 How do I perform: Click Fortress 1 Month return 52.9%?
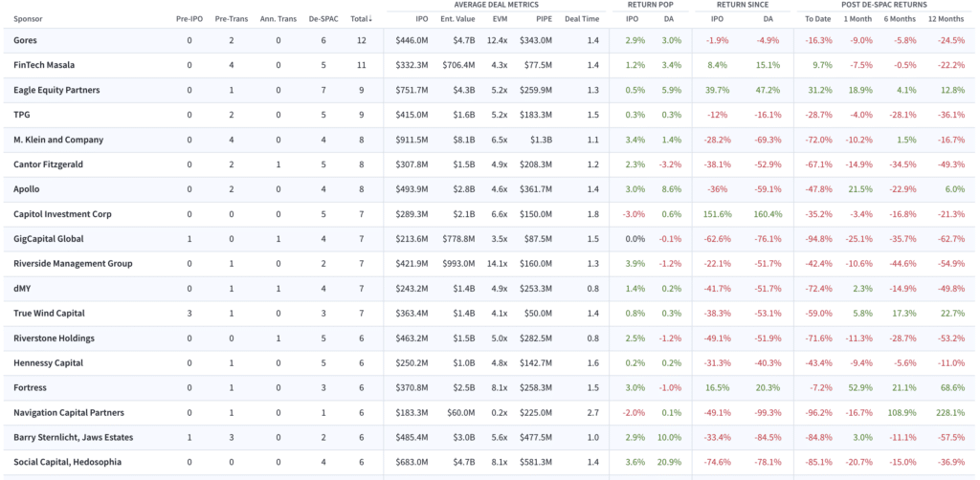860,387
